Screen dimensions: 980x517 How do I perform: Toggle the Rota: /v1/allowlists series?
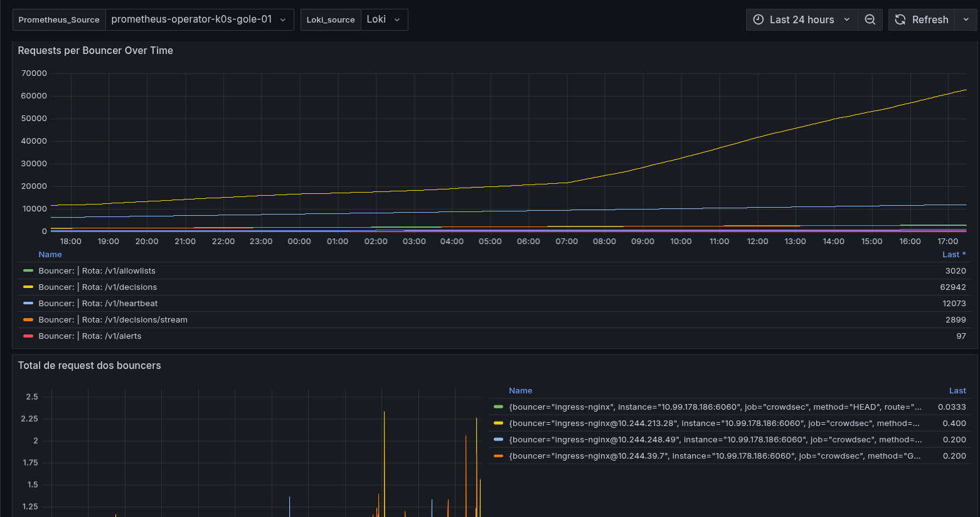click(x=97, y=271)
